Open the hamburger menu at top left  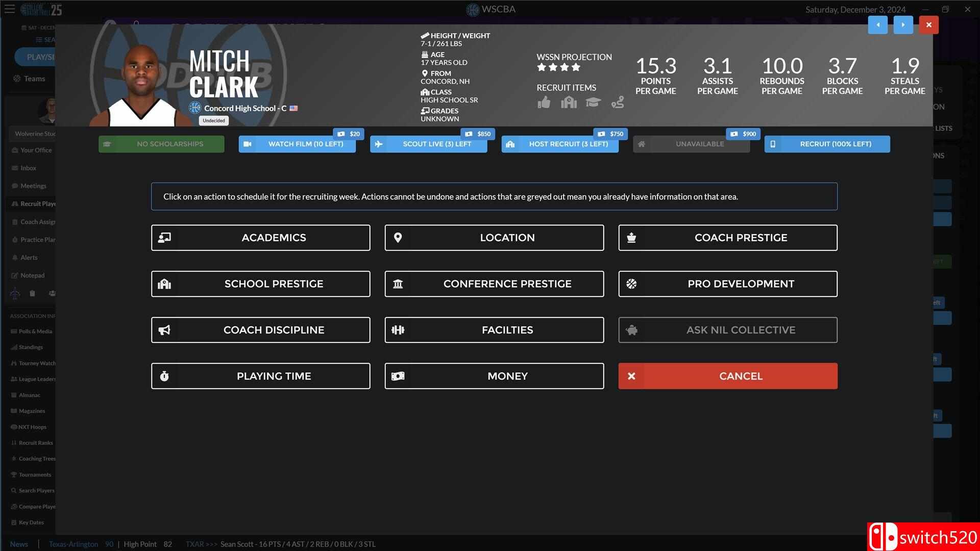pyautogui.click(x=10, y=9)
